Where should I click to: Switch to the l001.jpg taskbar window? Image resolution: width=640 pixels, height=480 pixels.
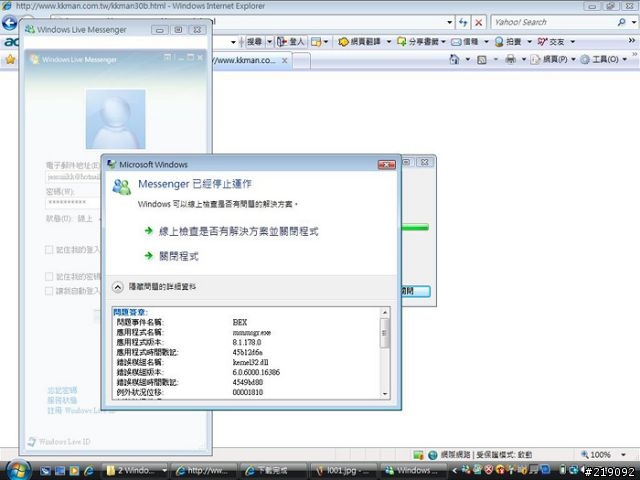(x=343, y=471)
